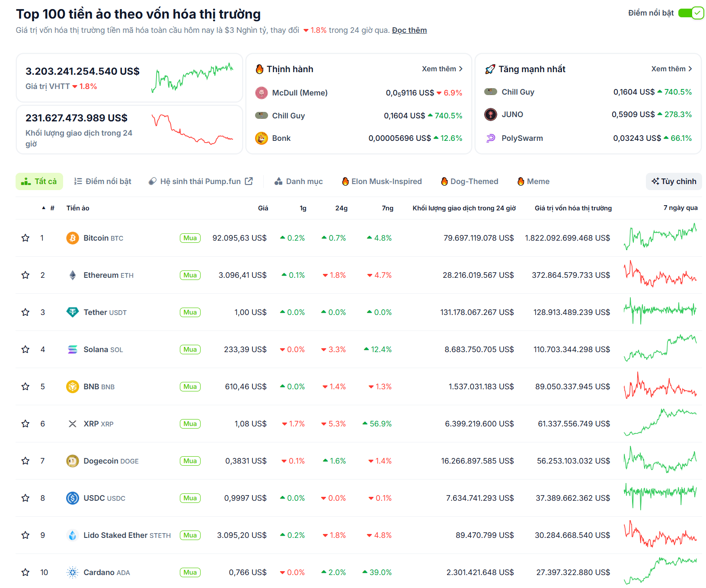This screenshot has height=588, width=706.
Task: Open Bitcoin 7-day sparkline chart
Action: coord(660,237)
